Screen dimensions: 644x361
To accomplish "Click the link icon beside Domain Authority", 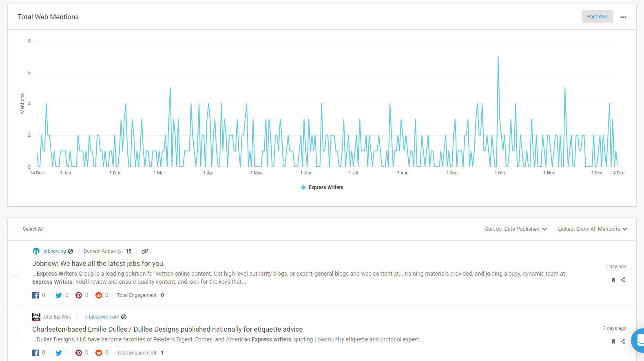I will click(x=145, y=251).
